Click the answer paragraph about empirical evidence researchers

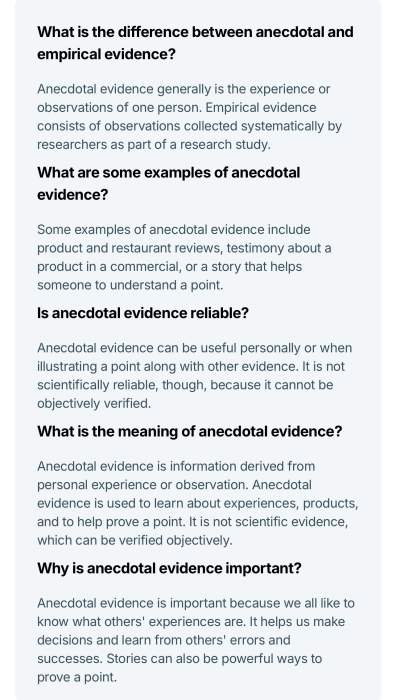click(x=189, y=117)
